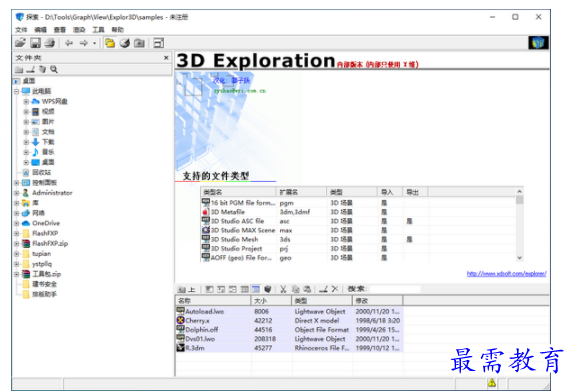The height and width of the screenshot is (392, 572).
Task: Click in the 搜索 search input field
Action: (395, 289)
